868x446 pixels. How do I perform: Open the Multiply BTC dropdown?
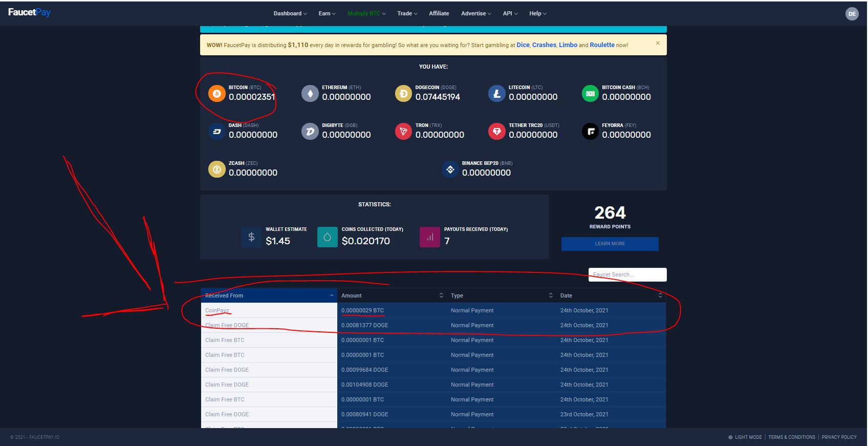tap(366, 13)
